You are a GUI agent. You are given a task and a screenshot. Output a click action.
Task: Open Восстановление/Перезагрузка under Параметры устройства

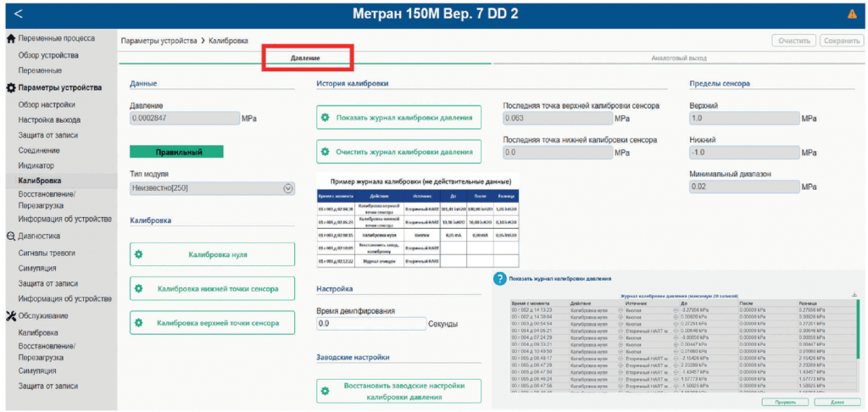click(x=47, y=199)
